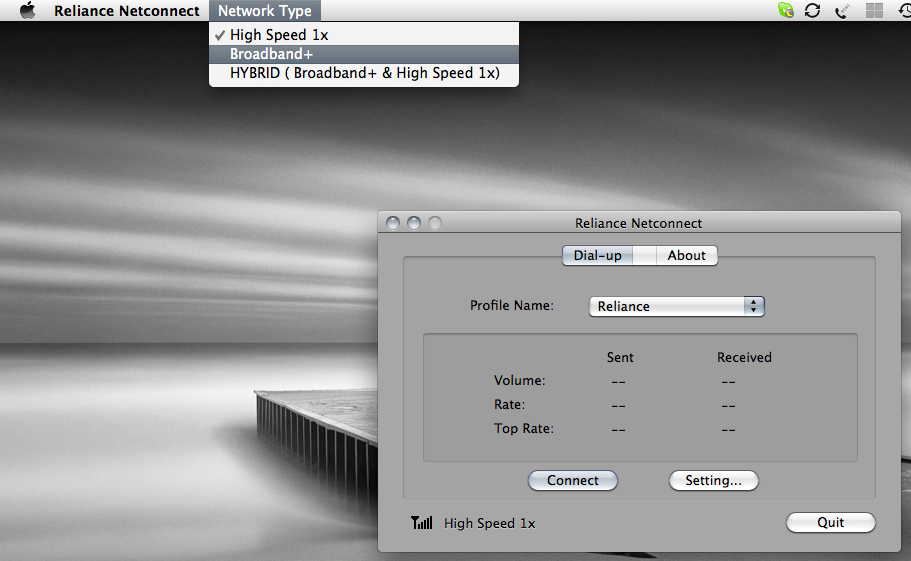Click the Rate: row label
911x561 pixels.
pos(509,404)
